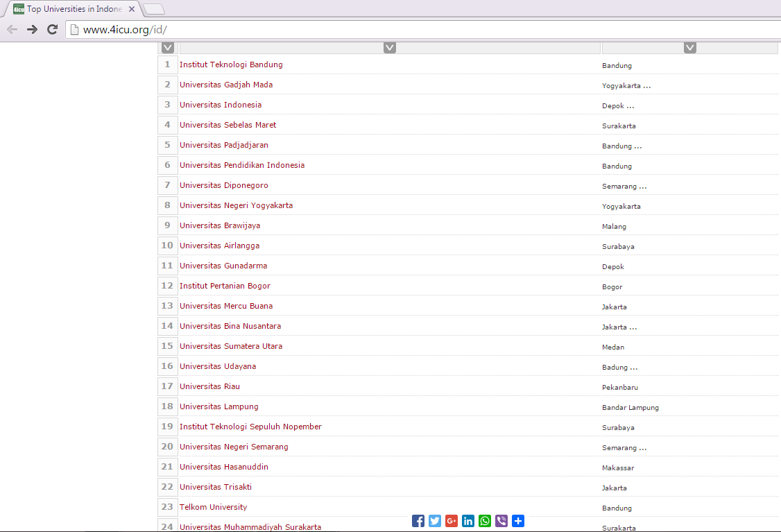This screenshot has width=781, height=532.
Task: Click location 'Semarang ...' for Diponegoro
Action: coord(625,187)
